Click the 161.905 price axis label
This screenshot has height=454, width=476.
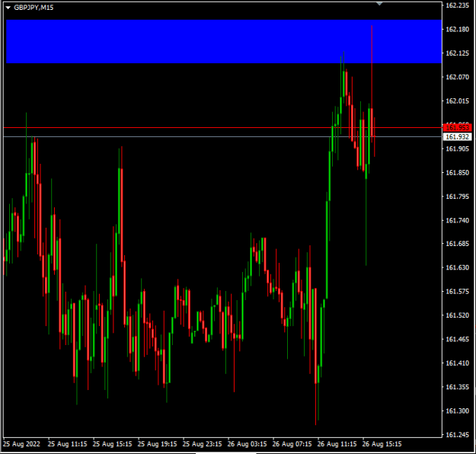coord(457,149)
